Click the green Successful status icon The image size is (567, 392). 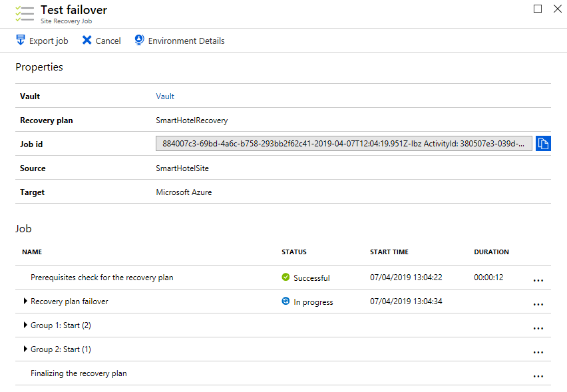click(285, 277)
